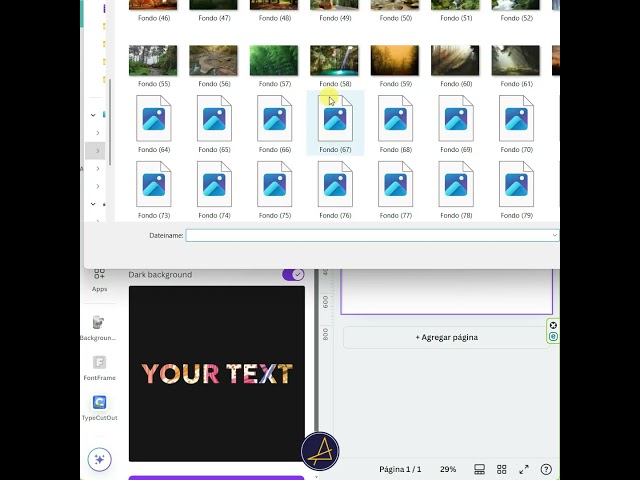
Task: Open the Background remover app icon
Action: [x=98, y=328]
